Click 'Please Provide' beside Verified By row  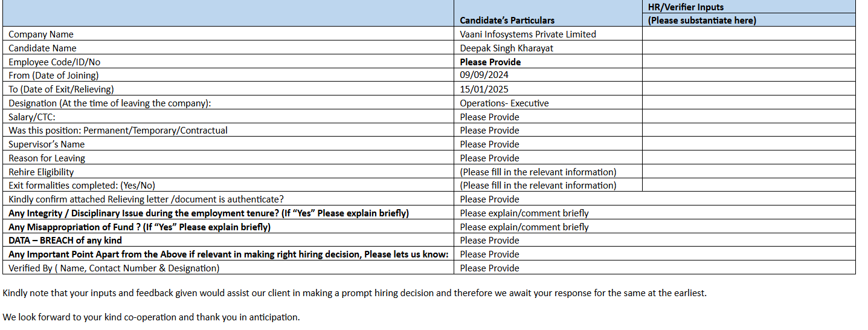(x=489, y=268)
